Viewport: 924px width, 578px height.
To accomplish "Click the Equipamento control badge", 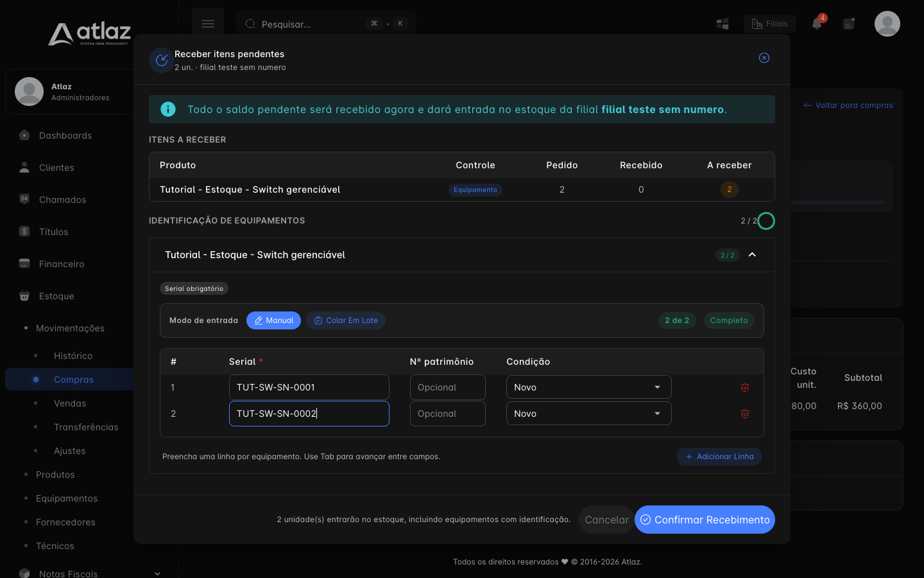I will 475,190.
